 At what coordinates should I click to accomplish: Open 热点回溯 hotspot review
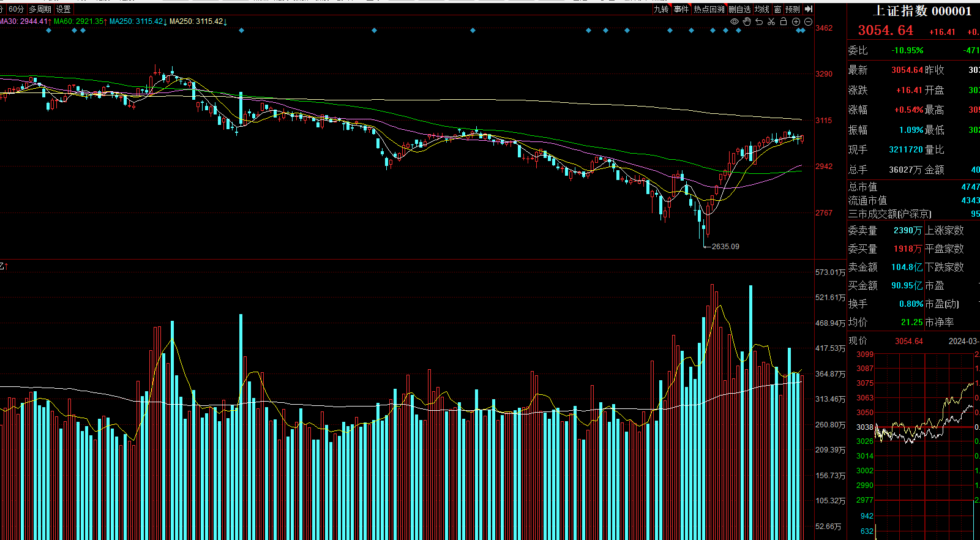pos(709,9)
